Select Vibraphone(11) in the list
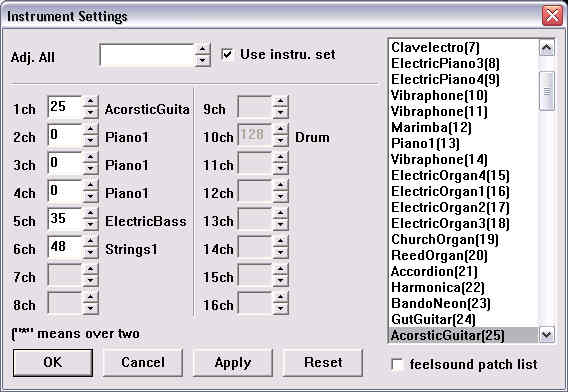 pyautogui.click(x=463, y=111)
